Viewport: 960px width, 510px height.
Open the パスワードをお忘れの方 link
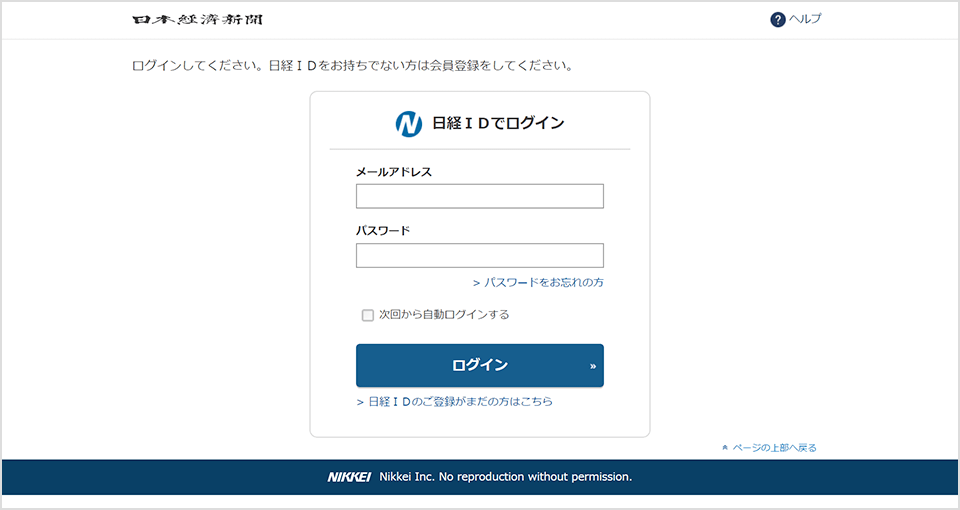[x=543, y=283]
